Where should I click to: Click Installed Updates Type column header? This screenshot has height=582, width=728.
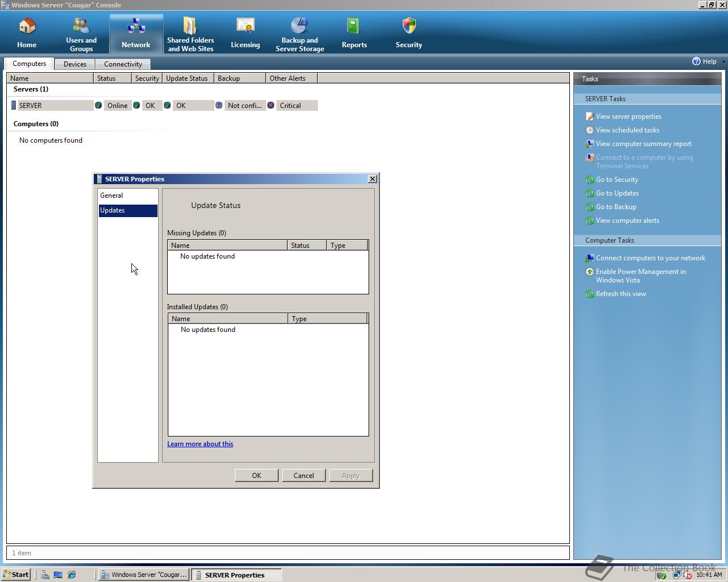coord(328,319)
